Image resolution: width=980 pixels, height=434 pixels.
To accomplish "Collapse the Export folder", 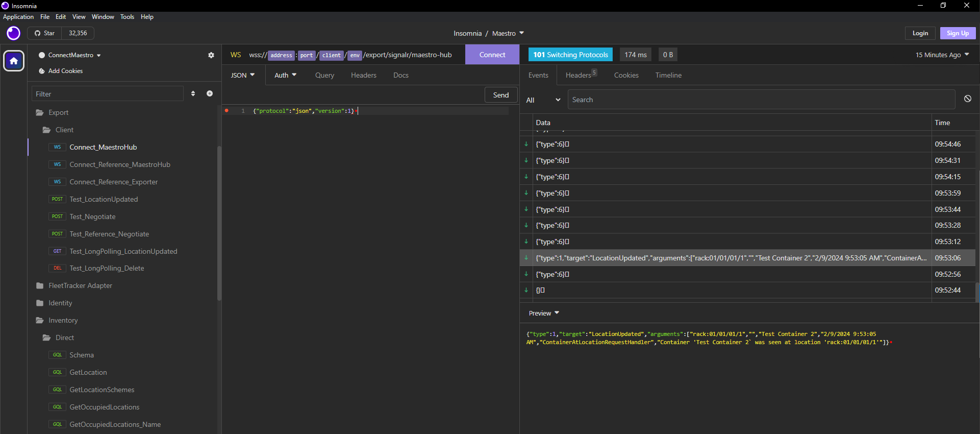I will click(x=58, y=112).
